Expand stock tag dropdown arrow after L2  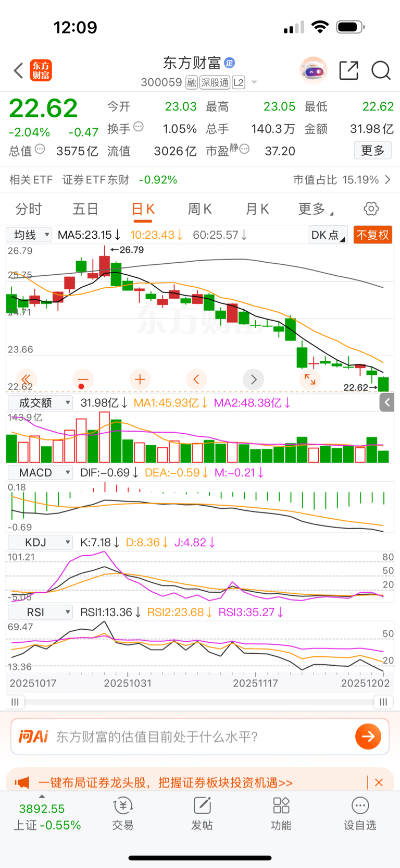[254, 82]
